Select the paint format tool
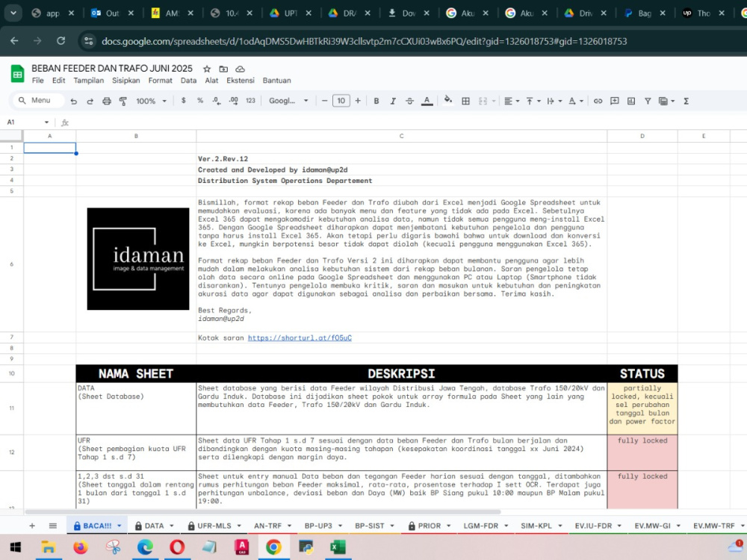The image size is (747, 560). (x=123, y=101)
